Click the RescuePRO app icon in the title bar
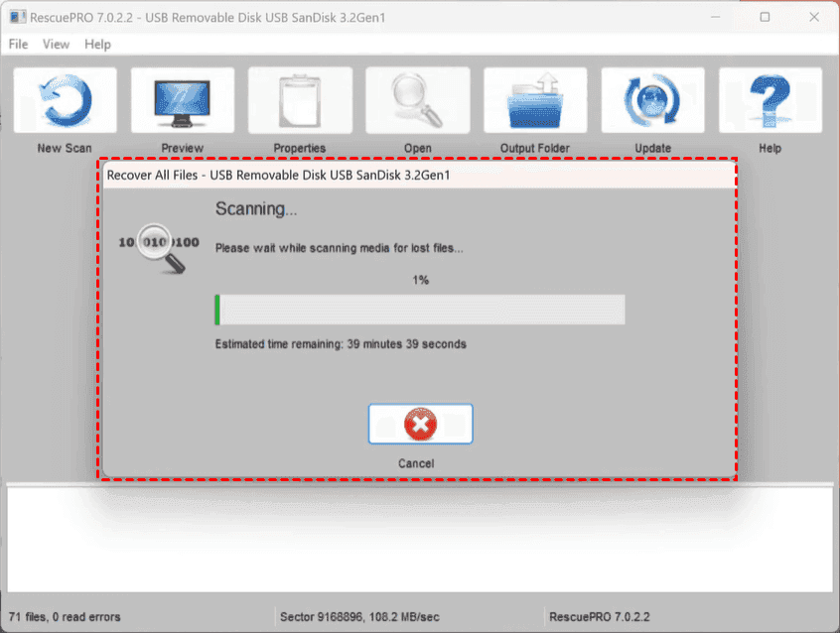The width and height of the screenshot is (840, 633). coord(17,17)
